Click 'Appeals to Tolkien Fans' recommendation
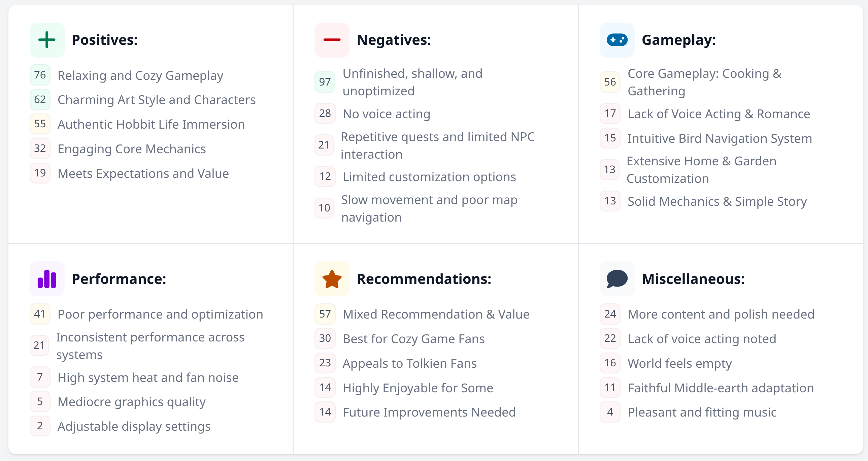 [x=409, y=363]
